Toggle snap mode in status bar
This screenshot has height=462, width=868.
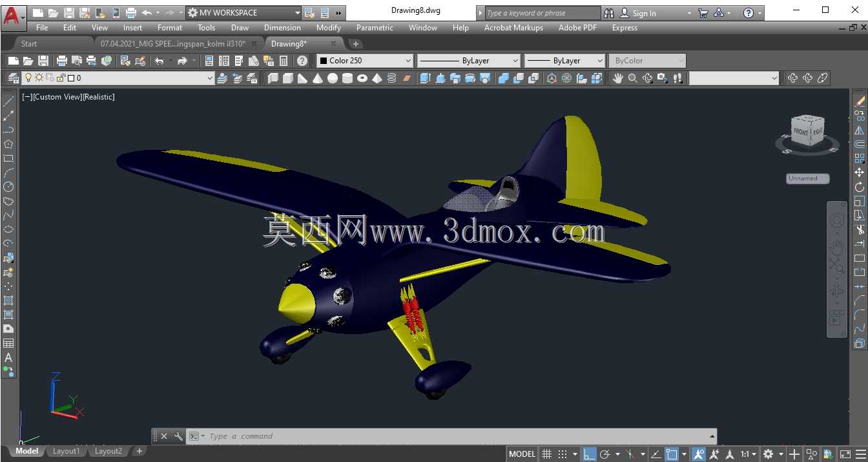click(x=563, y=454)
